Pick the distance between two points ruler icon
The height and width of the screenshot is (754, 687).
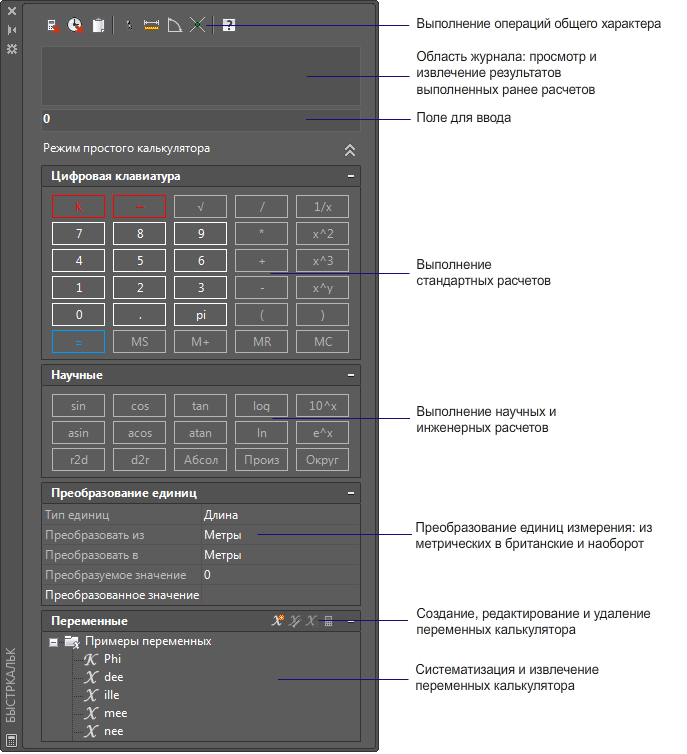pos(151,25)
